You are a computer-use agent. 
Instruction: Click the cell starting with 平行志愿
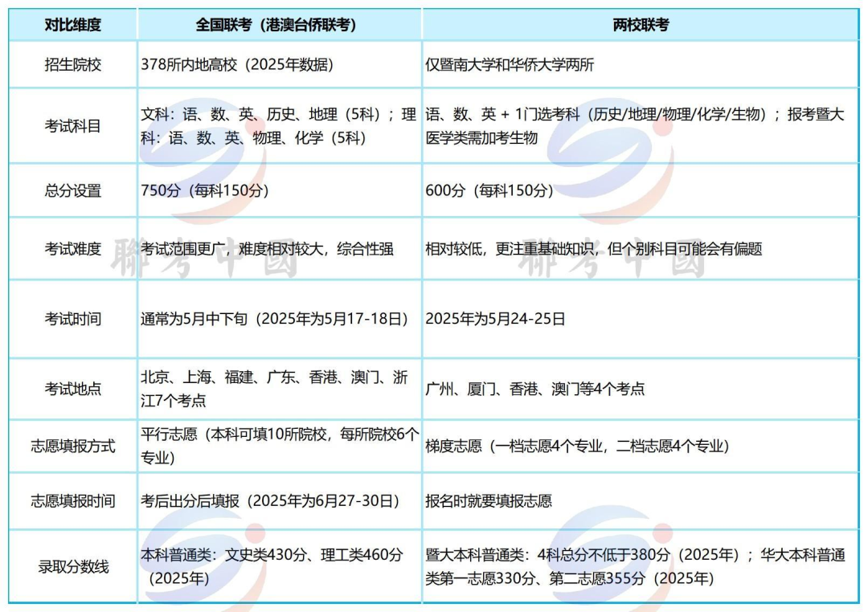coord(279,446)
